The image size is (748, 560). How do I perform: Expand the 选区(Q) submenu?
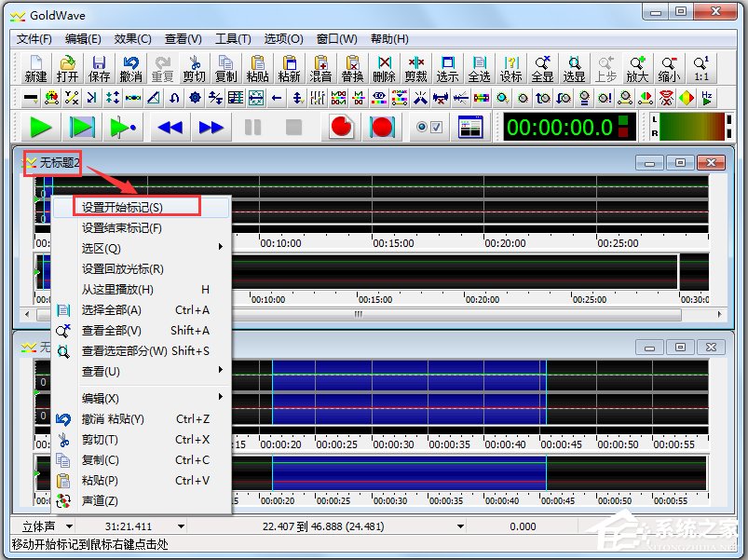pyautogui.click(x=143, y=248)
